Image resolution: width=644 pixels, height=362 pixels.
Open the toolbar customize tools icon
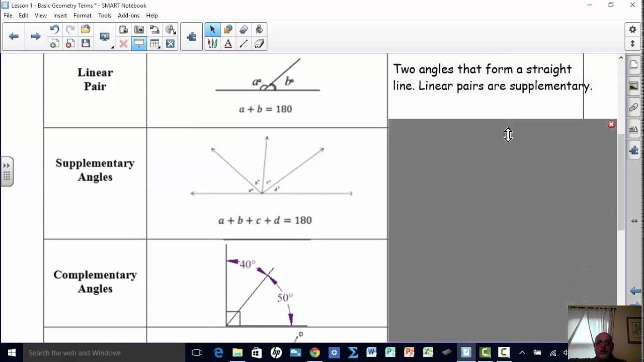click(171, 44)
